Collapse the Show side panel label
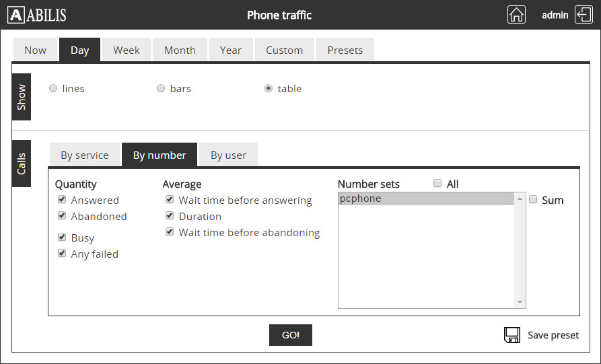Image resolution: width=601 pixels, height=364 pixels. point(22,97)
